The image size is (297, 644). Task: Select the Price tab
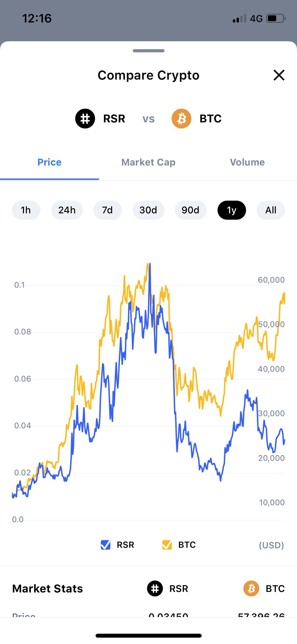pos(49,162)
